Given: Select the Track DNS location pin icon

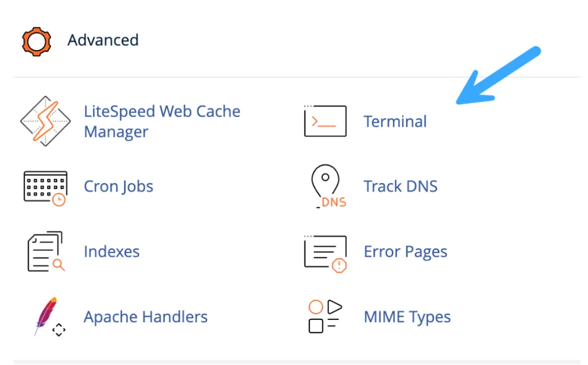Looking at the screenshot, I should pyautogui.click(x=329, y=186).
